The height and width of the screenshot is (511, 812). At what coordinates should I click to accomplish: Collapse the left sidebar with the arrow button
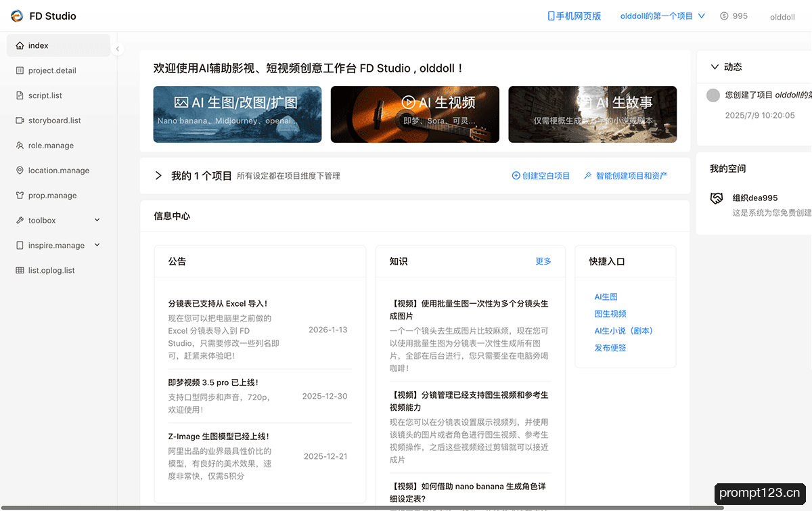point(118,49)
